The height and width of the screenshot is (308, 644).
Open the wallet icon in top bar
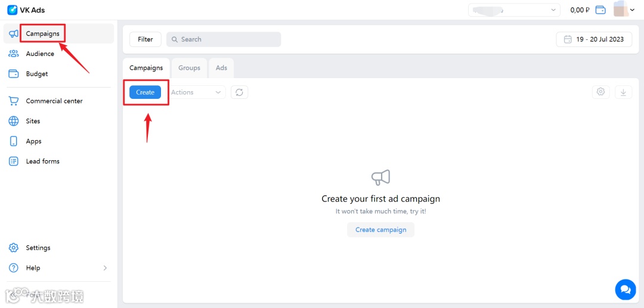(600, 10)
